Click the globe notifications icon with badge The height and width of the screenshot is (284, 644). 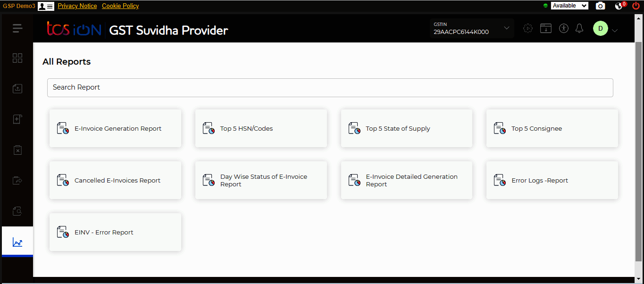coord(619,6)
